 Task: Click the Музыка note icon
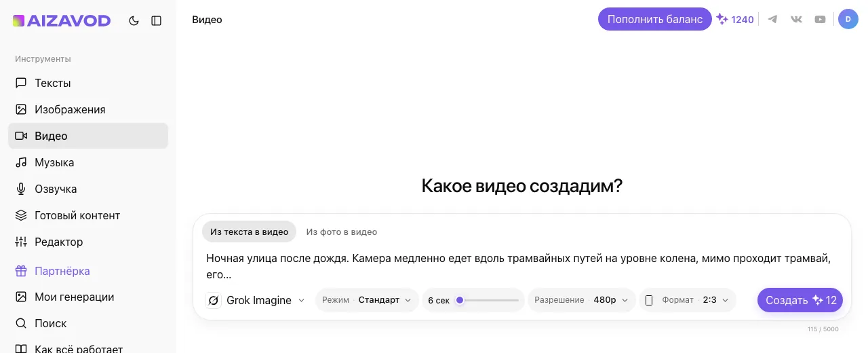21,162
